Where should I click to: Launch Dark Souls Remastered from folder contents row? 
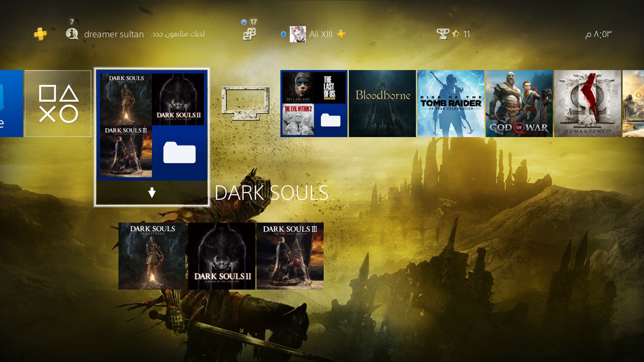tap(152, 256)
